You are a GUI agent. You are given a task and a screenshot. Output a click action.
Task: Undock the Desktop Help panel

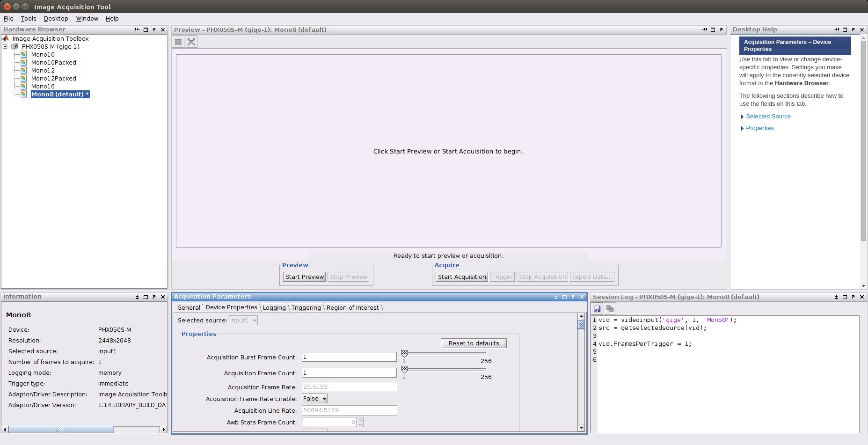pos(853,29)
